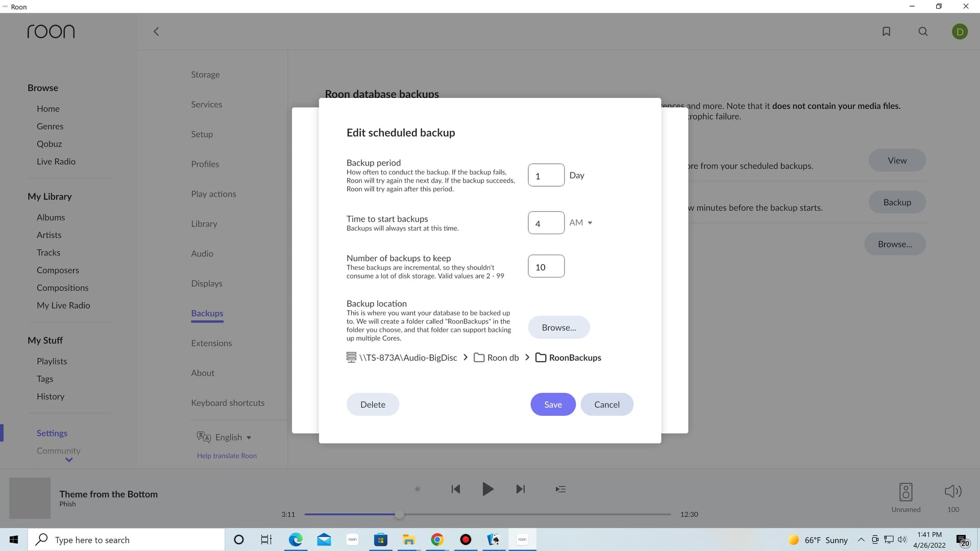Cancel editing the scheduled backup
The width and height of the screenshot is (980, 551).
(x=607, y=404)
